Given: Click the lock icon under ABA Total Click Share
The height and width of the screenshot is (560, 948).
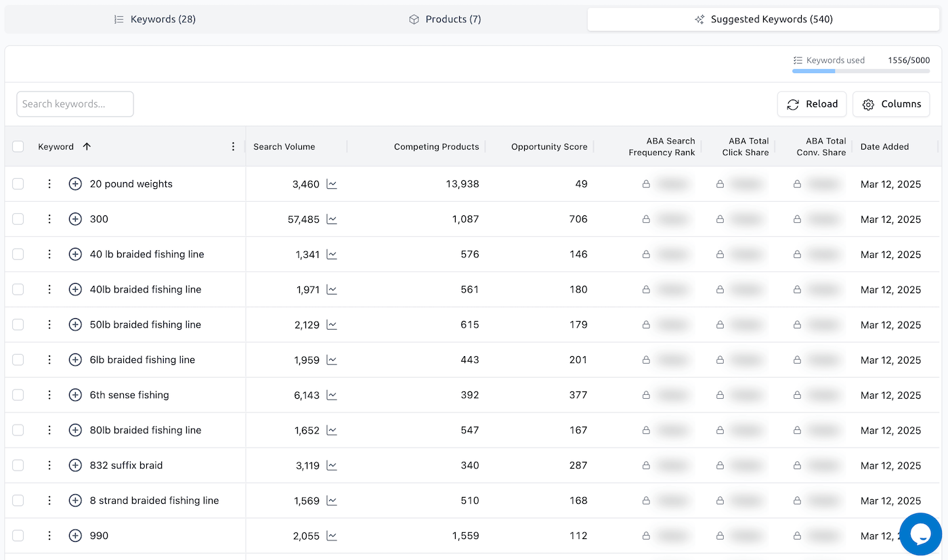Looking at the screenshot, I should pos(720,184).
